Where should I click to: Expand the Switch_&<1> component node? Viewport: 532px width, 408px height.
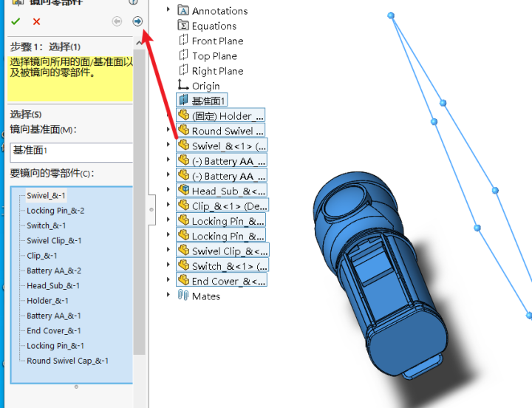tap(168, 265)
